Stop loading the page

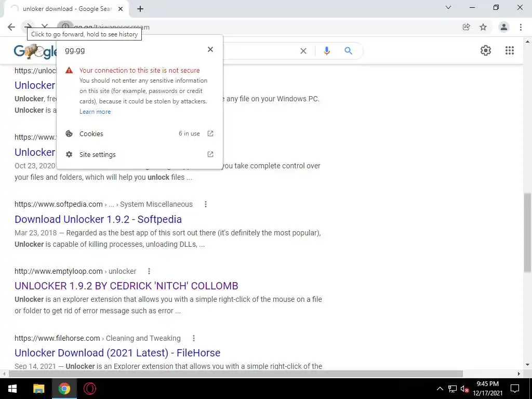click(x=45, y=26)
